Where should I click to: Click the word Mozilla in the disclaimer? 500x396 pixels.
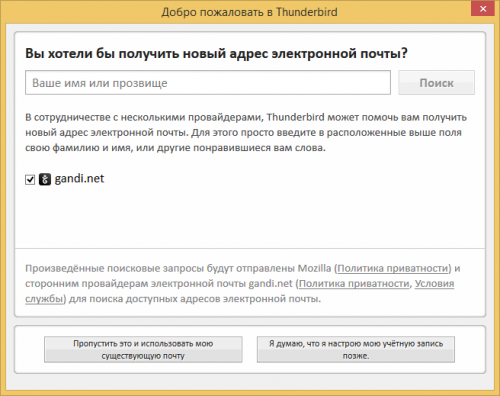point(314,268)
